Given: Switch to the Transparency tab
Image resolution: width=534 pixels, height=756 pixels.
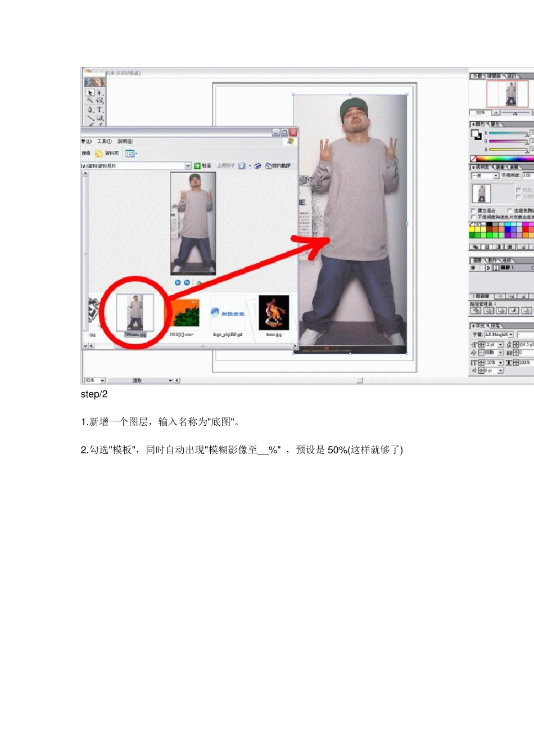Looking at the screenshot, I should (481, 167).
